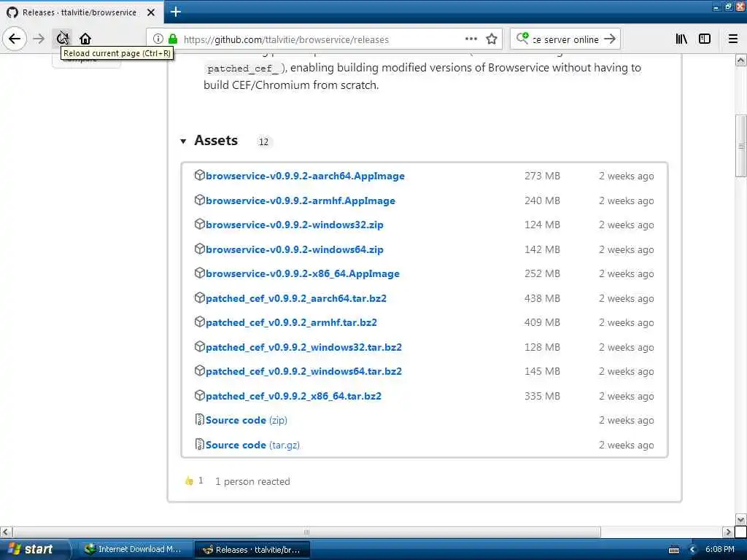
Task: Click keyboard icon in system tray
Action: [x=674, y=550]
